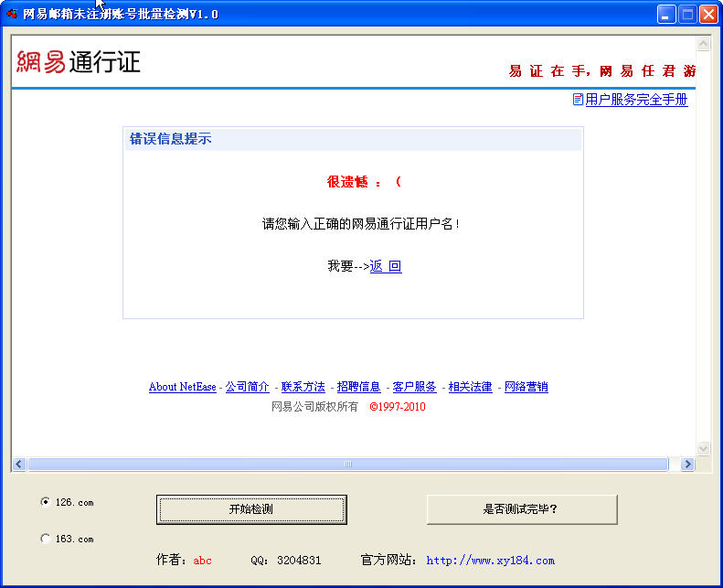Image resolution: width=723 pixels, height=588 pixels.
Task: Select the 126.com radio button
Action: pos(45,502)
